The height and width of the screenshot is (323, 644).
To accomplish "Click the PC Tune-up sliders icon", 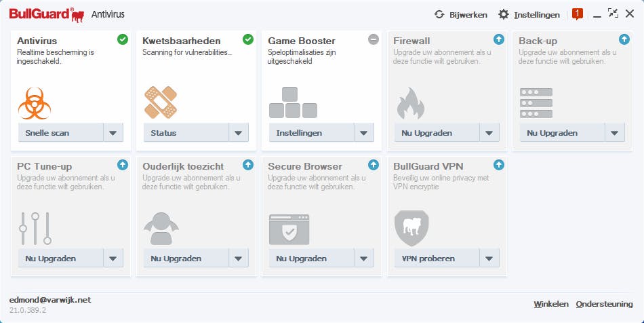I will (35, 228).
